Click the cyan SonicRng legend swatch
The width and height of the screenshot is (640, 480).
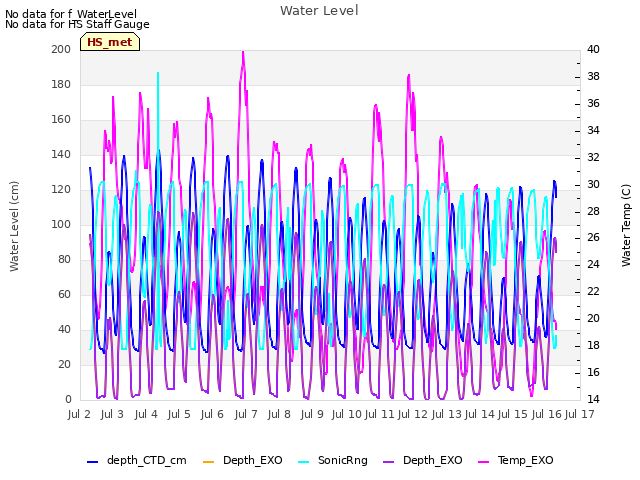point(304,462)
